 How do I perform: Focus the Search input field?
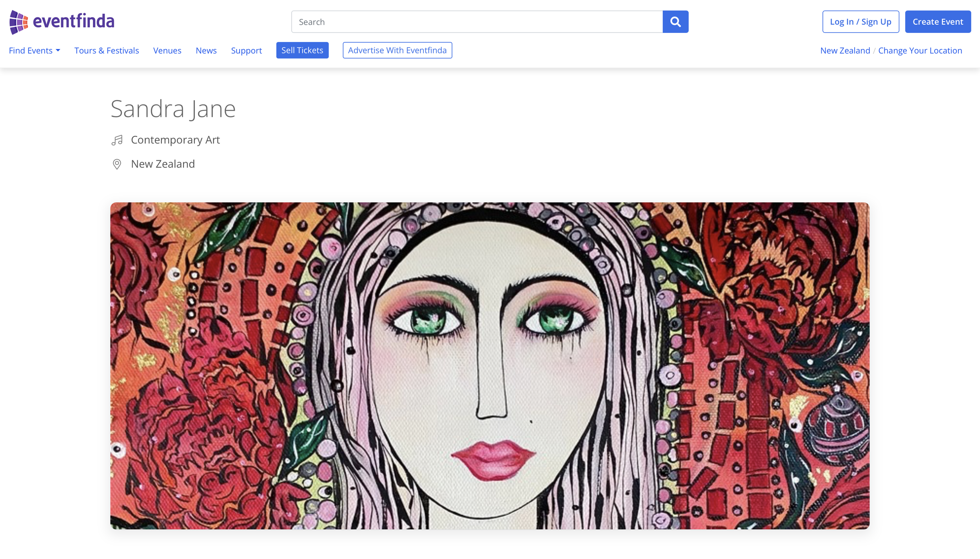point(477,22)
